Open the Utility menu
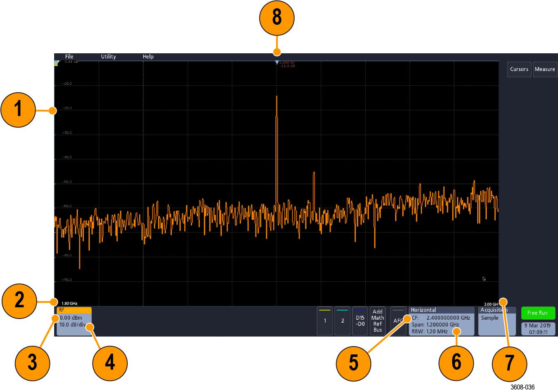Screen dimensions: 558x392 pos(108,57)
